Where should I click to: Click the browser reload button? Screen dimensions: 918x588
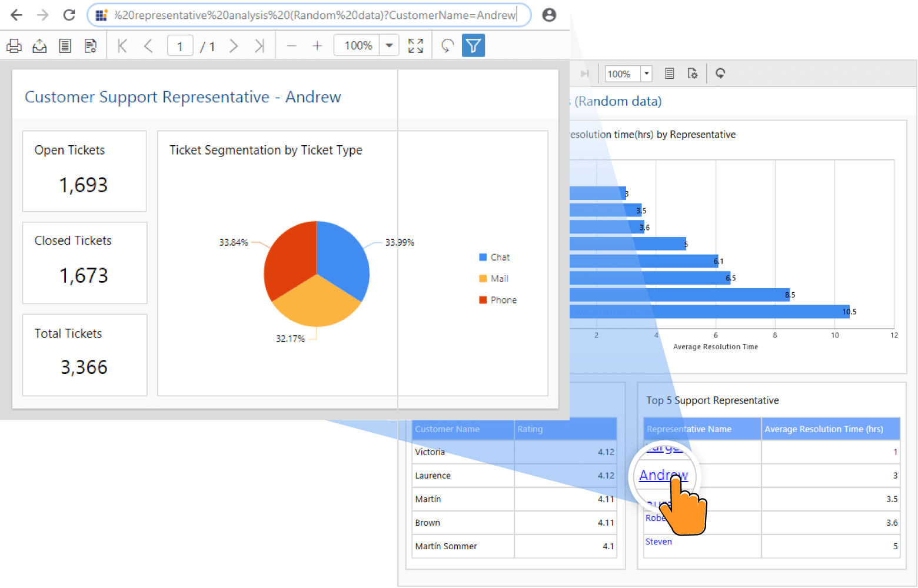tap(69, 15)
